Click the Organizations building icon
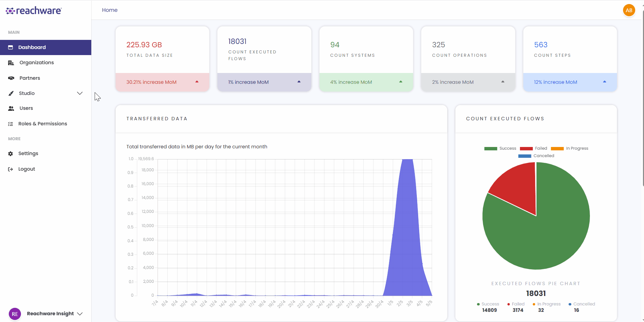This screenshot has height=322, width=644. pyautogui.click(x=11, y=63)
